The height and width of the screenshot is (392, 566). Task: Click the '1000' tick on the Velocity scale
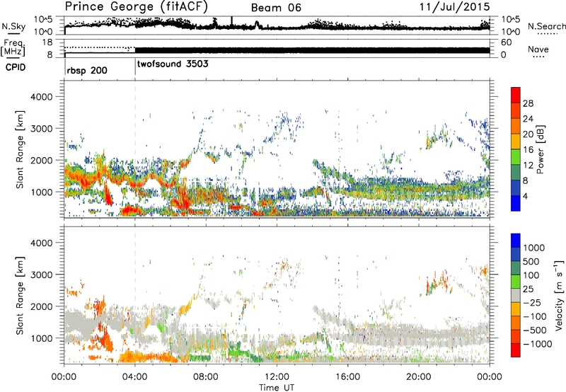tap(534, 248)
